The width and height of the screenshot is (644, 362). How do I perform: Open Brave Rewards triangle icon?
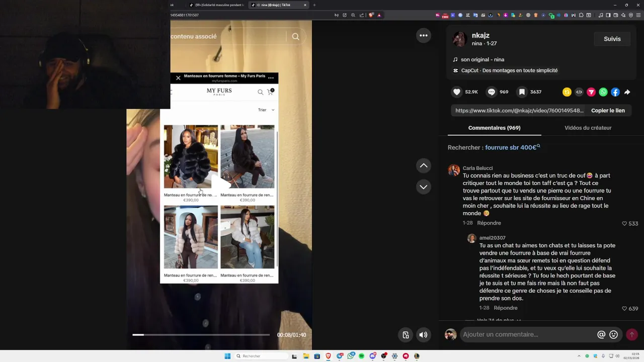[x=379, y=15]
